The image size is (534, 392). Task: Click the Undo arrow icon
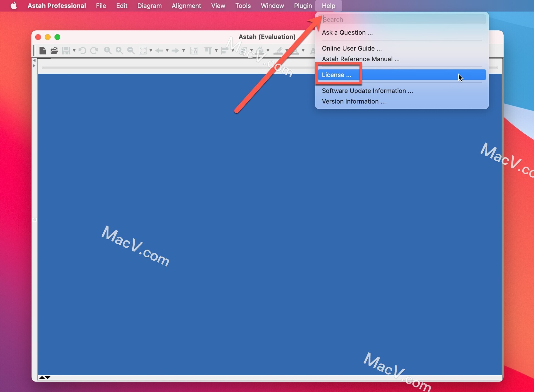click(82, 51)
